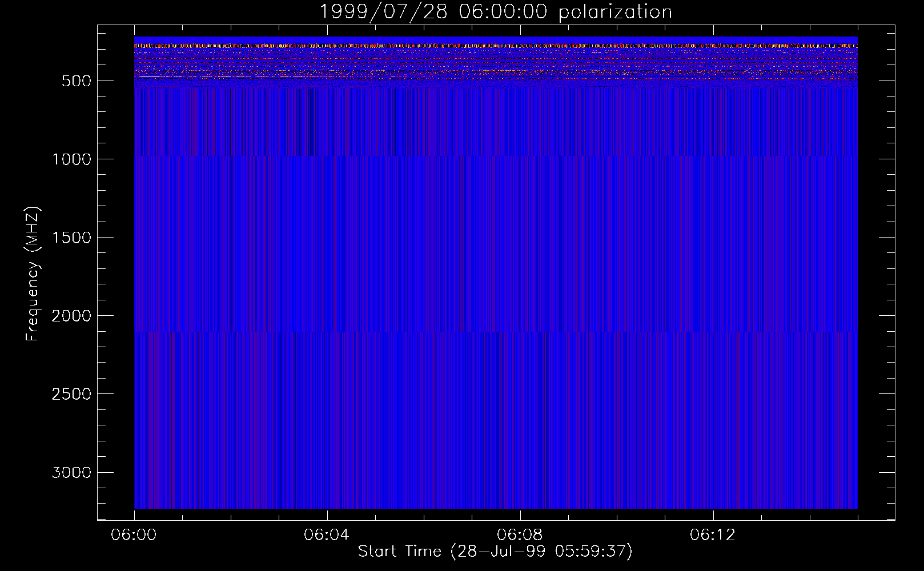Image resolution: width=924 pixels, height=571 pixels.
Task: Click the 06:00 time tick label
Action: click(x=134, y=535)
